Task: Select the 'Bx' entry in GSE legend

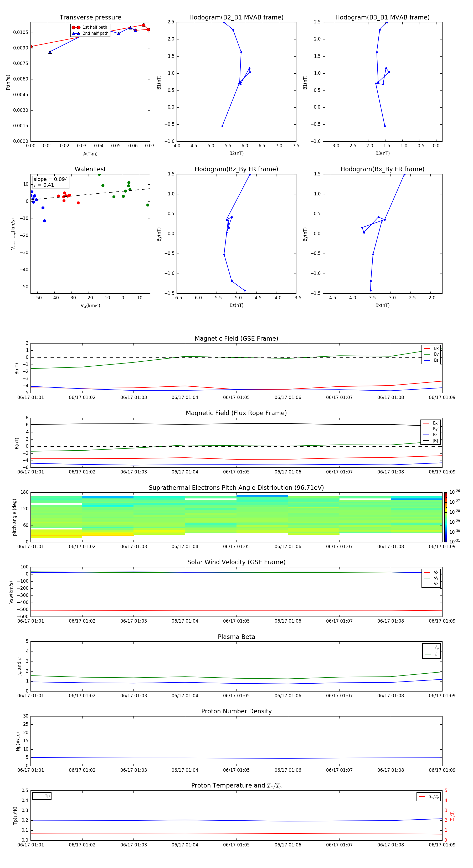Action: (431, 349)
